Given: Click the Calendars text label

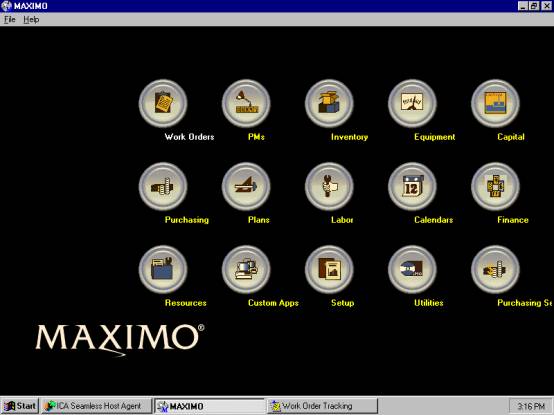Looking at the screenshot, I should coord(434,220).
